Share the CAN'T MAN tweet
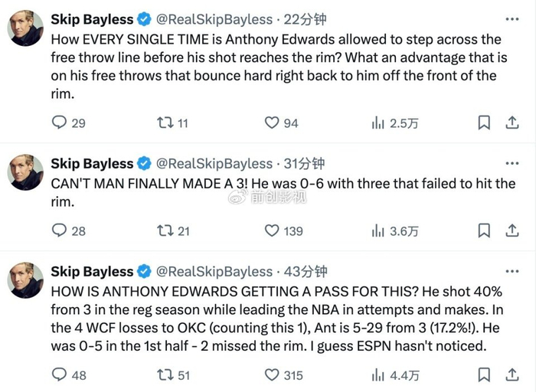 (511, 230)
